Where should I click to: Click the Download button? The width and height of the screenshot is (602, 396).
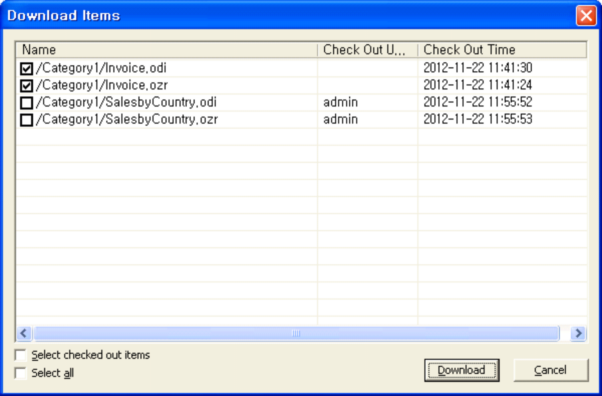click(x=461, y=370)
